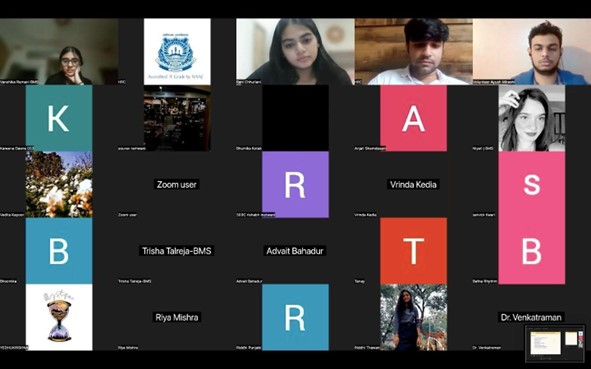Select the Riya Mishra participant tile
The width and height of the screenshot is (591, 369).
177,317
